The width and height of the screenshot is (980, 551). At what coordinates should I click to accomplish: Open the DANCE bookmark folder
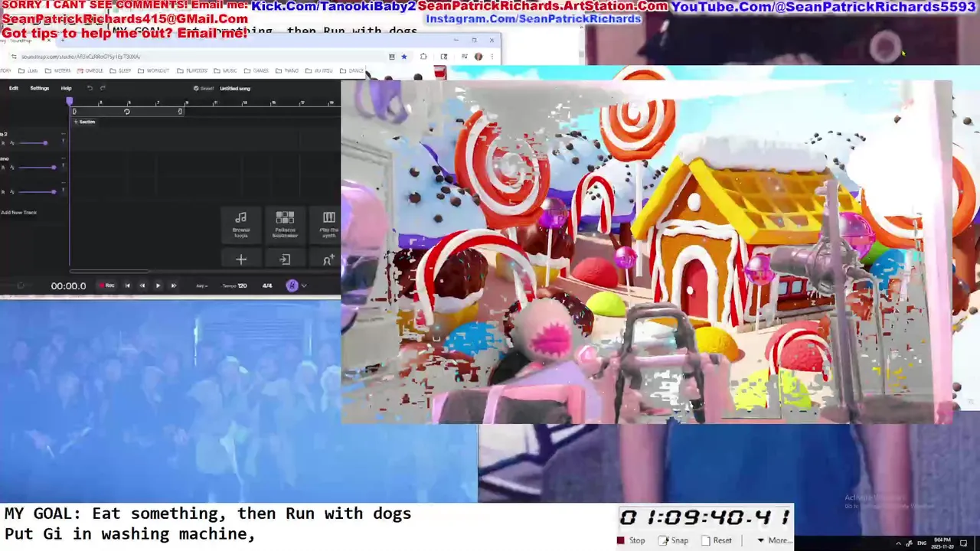tap(352, 70)
